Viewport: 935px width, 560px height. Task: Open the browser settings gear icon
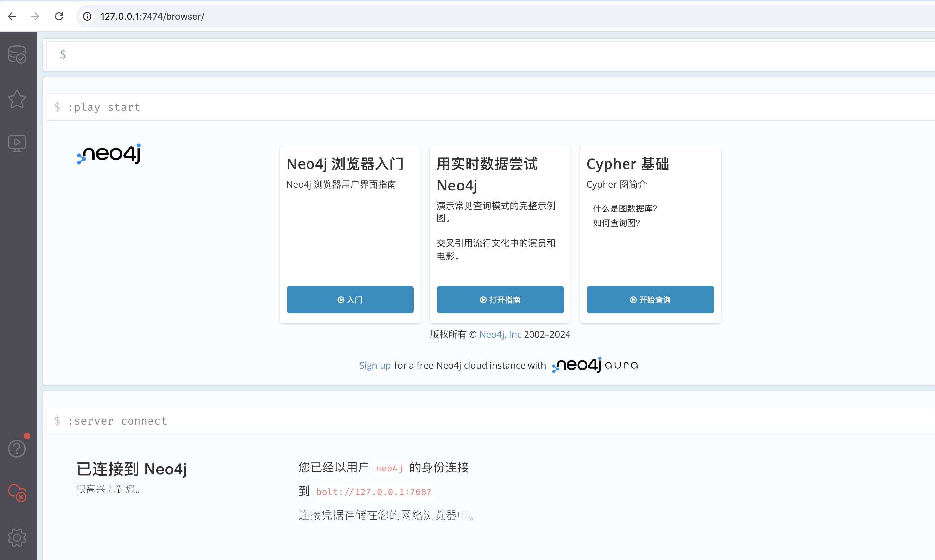tap(17, 537)
